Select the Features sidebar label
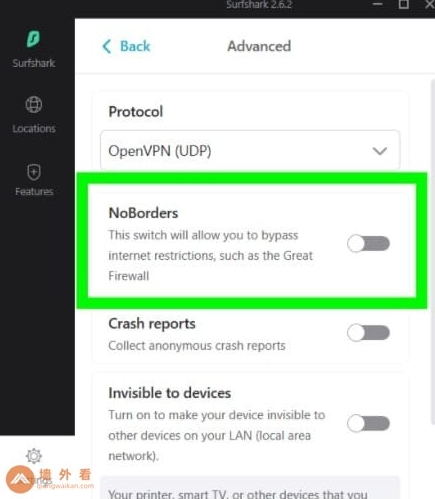Screen dimensions: 435x499 34,191
